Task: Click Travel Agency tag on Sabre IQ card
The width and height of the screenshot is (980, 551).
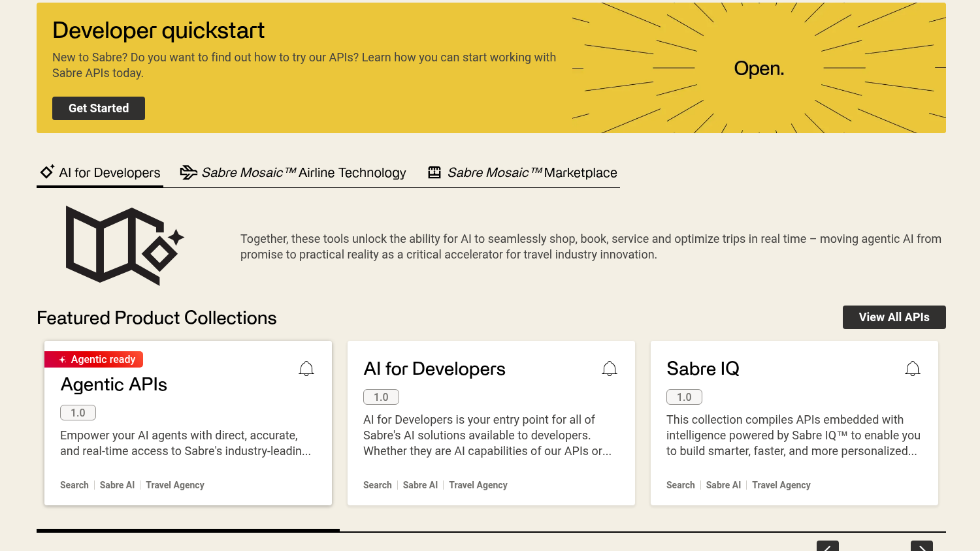Action: [x=781, y=485]
